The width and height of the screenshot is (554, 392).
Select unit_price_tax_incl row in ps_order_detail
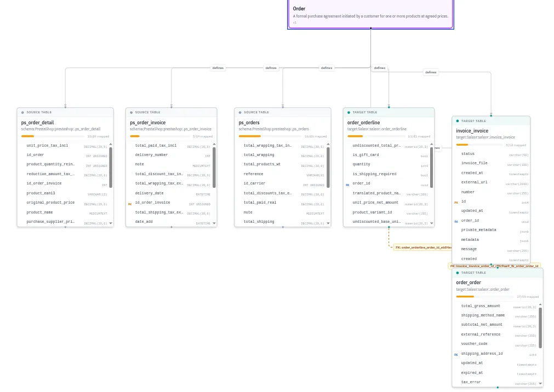tap(64, 146)
